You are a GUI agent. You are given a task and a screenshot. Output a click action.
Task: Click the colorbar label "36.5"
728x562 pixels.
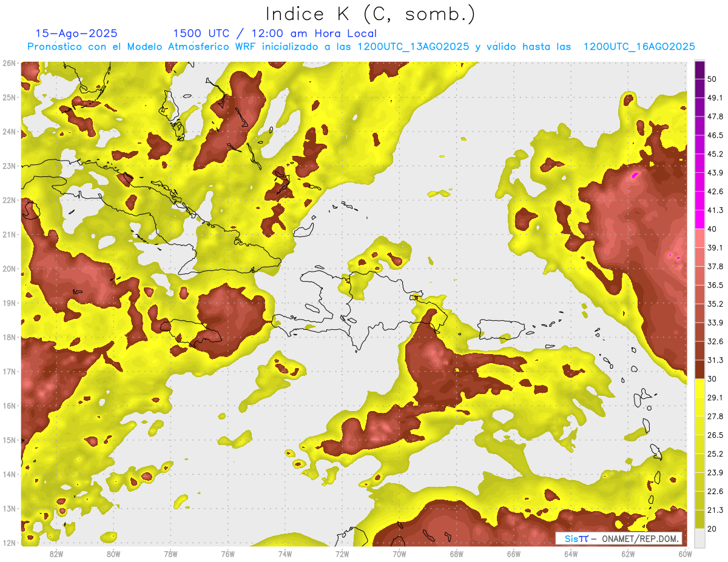coord(715,285)
